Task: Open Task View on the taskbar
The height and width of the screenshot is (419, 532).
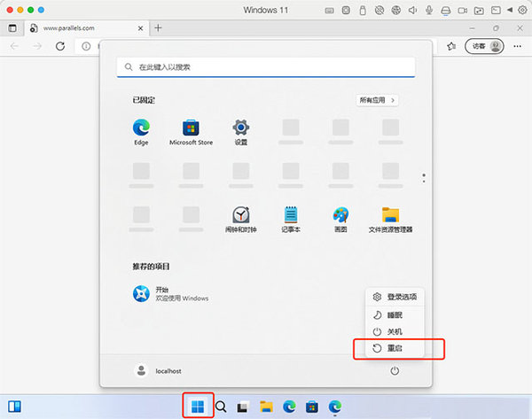Action: [243, 406]
